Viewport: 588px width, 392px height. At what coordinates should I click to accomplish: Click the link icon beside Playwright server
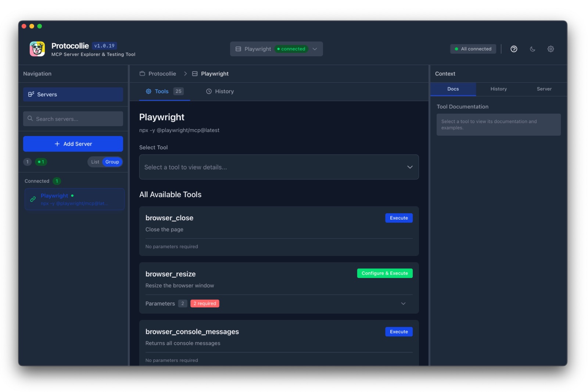tap(33, 199)
